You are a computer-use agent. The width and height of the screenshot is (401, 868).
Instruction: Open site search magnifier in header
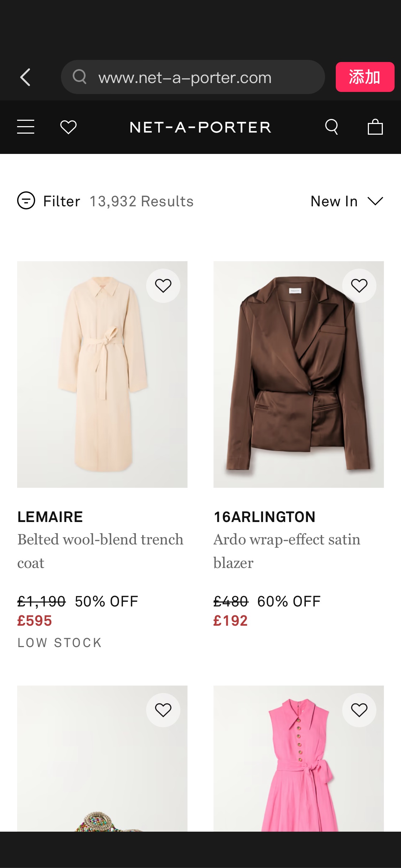[331, 127]
